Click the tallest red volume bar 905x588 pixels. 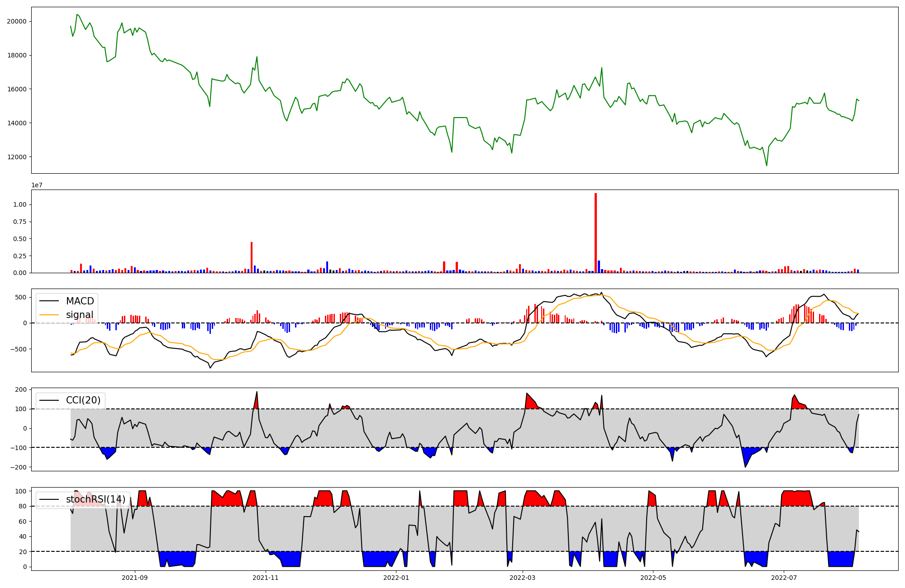tap(595, 233)
